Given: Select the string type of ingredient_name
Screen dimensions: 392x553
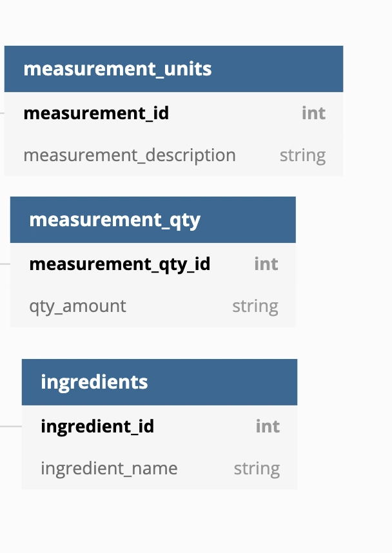Looking at the screenshot, I should click(x=257, y=469).
